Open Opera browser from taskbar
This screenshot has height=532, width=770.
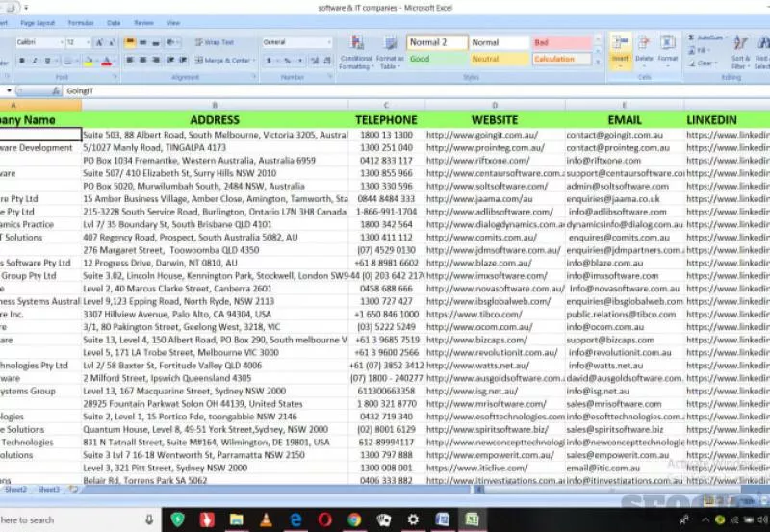click(x=324, y=519)
